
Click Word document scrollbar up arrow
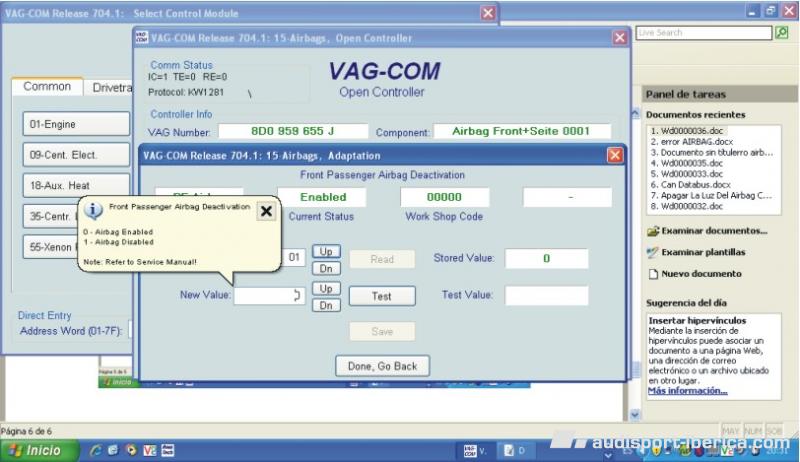635,113
